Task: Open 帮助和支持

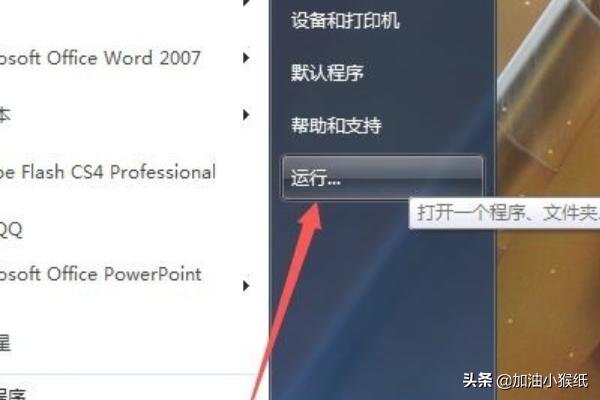Action: [x=336, y=125]
